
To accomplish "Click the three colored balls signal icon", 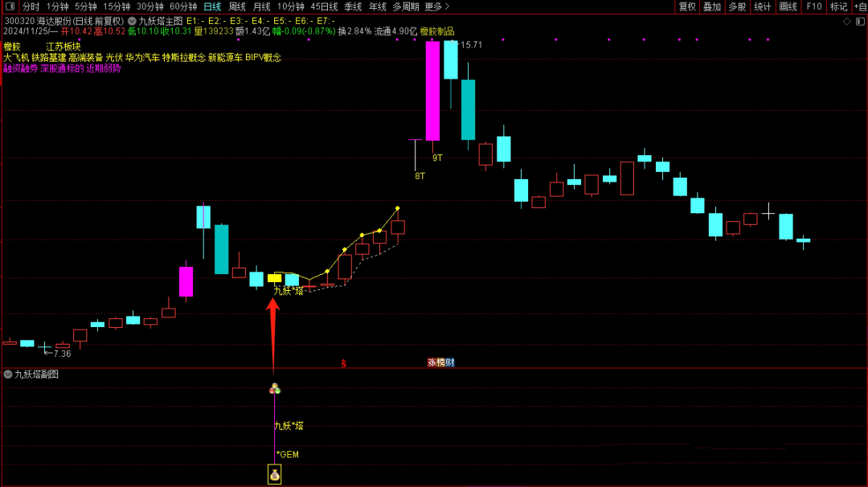I will click(274, 389).
